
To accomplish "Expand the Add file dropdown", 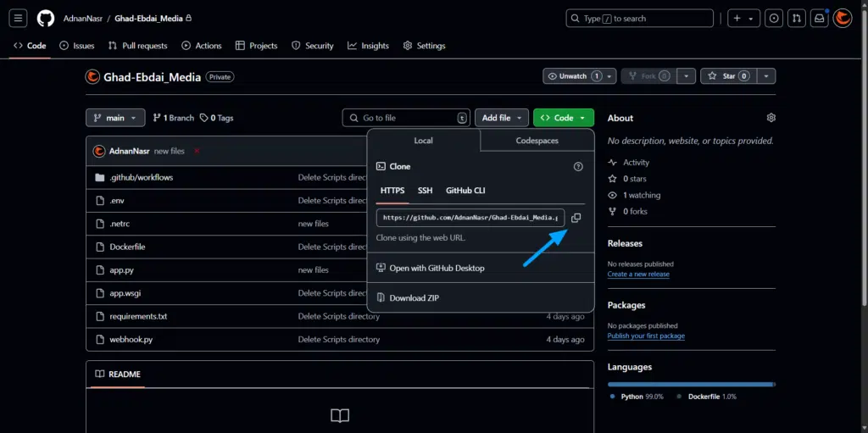I will coord(502,118).
